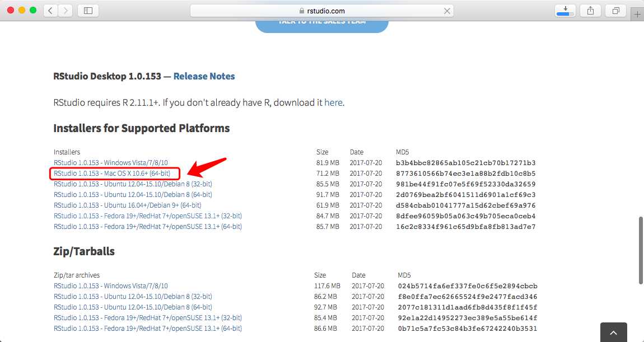The image size is (644, 342).
Task: Select MD5 hash 2d0769bea2bf6041511d6901a1cf69c3
Action: 466,195
